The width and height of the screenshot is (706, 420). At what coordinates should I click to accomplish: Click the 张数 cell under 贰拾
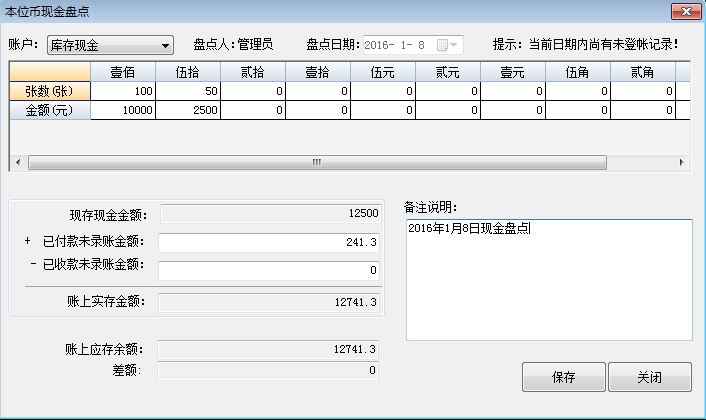coord(253,91)
